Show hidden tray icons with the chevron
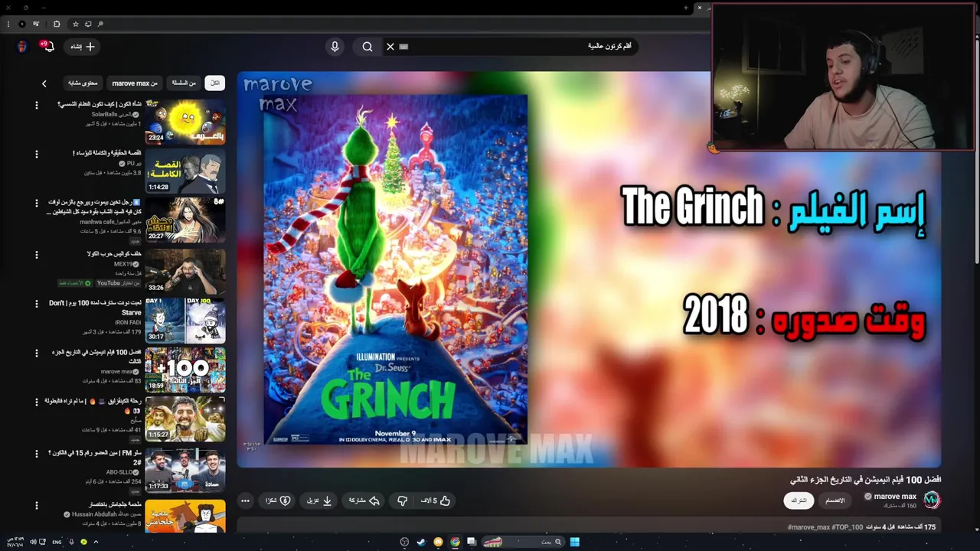The width and height of the screenshot is (980, 551). click(x=96, y=542)
